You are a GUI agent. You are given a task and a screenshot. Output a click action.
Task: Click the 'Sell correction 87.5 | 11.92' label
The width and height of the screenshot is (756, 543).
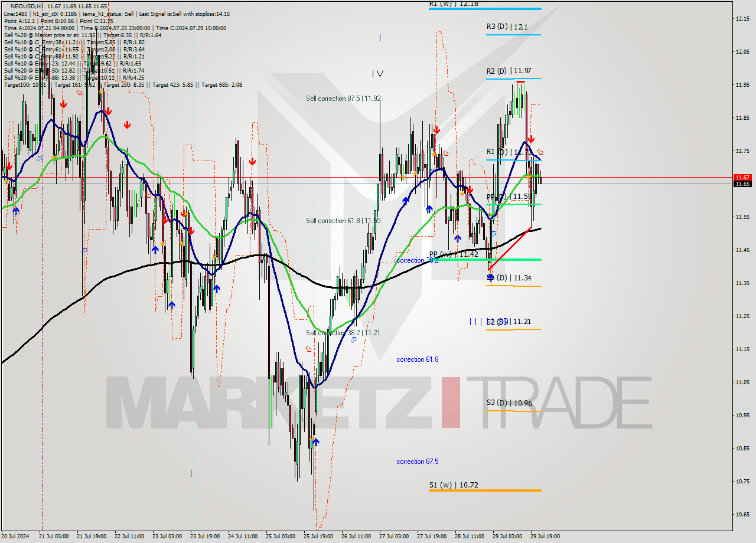tap(343, 99)
